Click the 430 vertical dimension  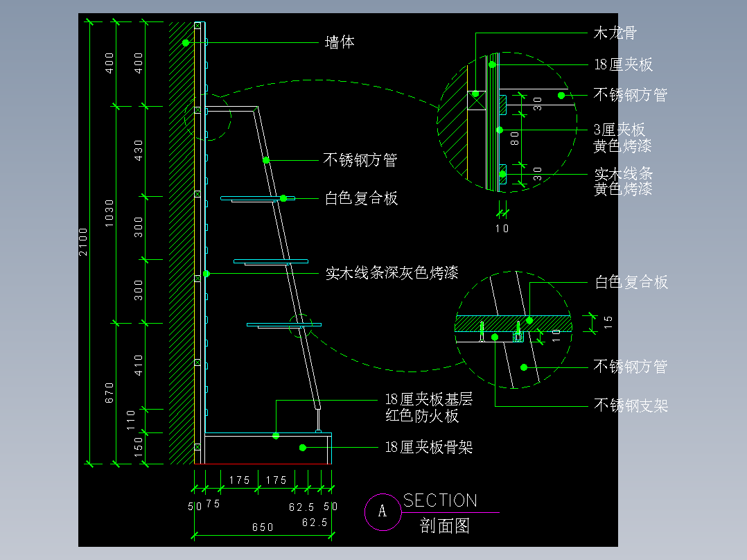pos(139,150)
